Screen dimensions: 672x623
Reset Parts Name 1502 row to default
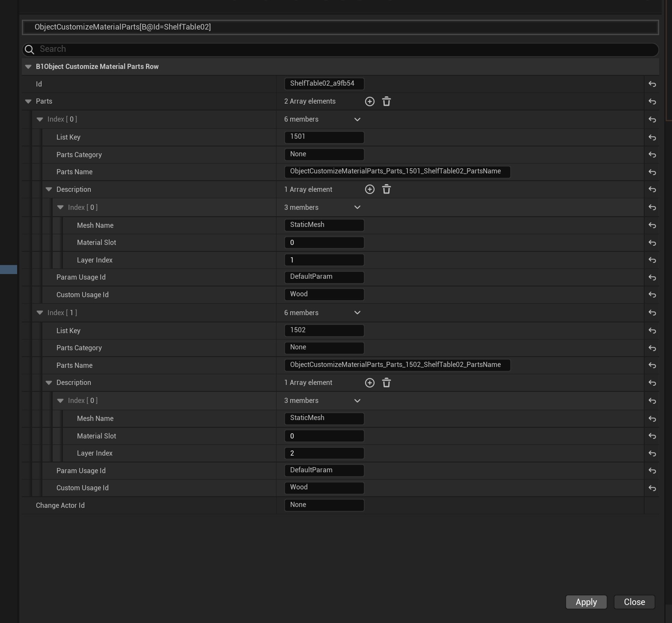[x=652, y=365]
